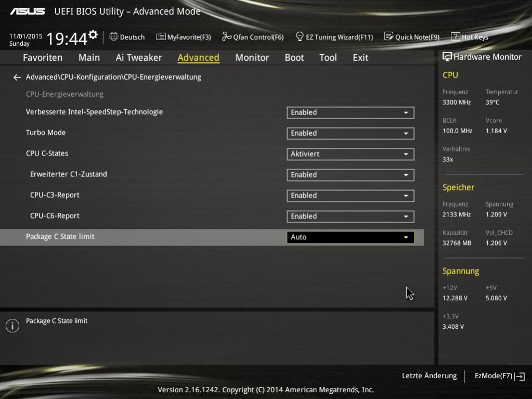Click the back arrow beside the breadcrumb path
Viewport: 532px width, 399px height.
17,78
